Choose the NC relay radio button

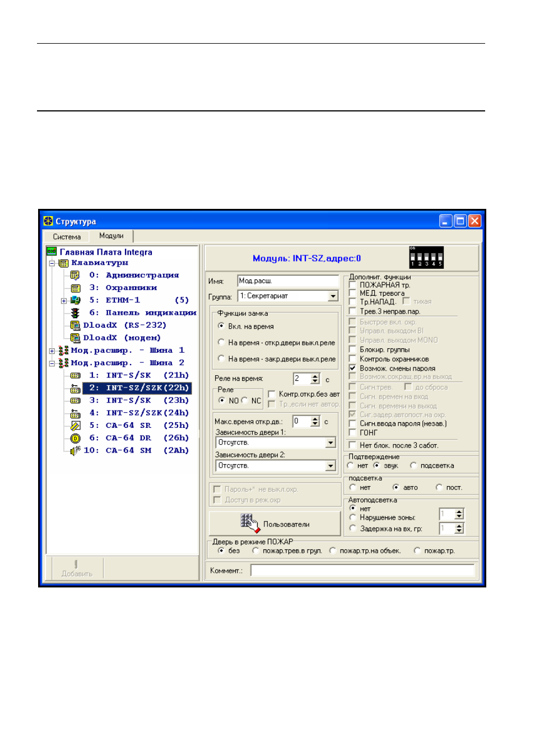[x=244, y=400]
